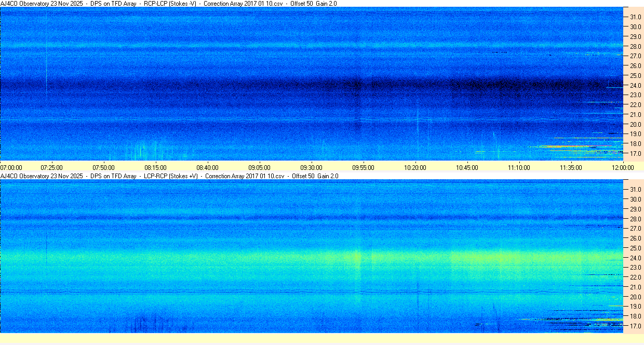Click 22.0 on the upper Stokes -V frequency axis

(636, 105)
